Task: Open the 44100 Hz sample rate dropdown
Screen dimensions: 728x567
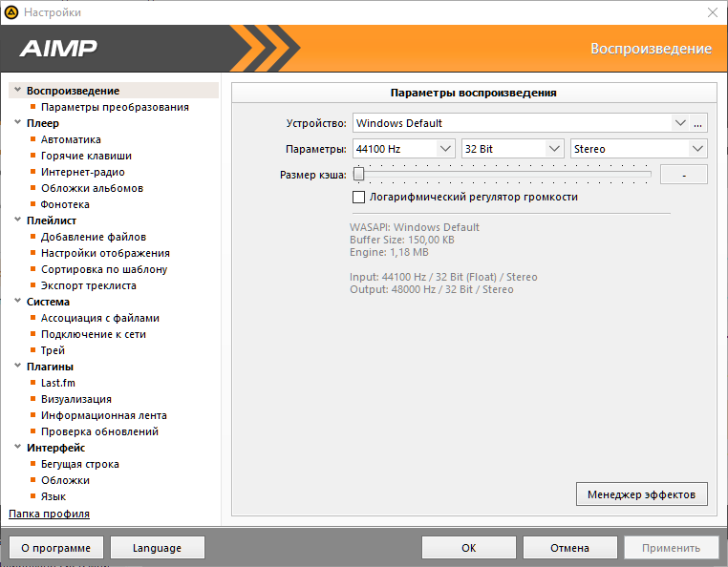Action: coord(445,149)
